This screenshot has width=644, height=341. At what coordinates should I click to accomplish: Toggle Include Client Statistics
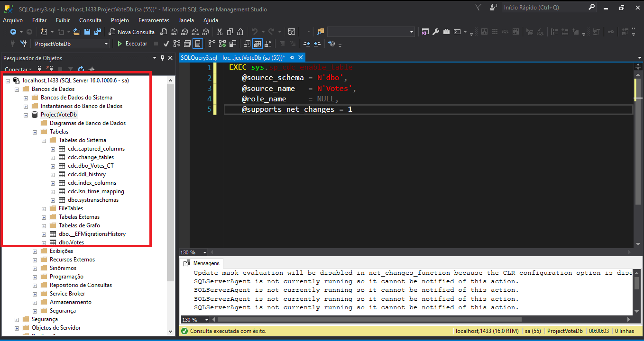point(232,44)
